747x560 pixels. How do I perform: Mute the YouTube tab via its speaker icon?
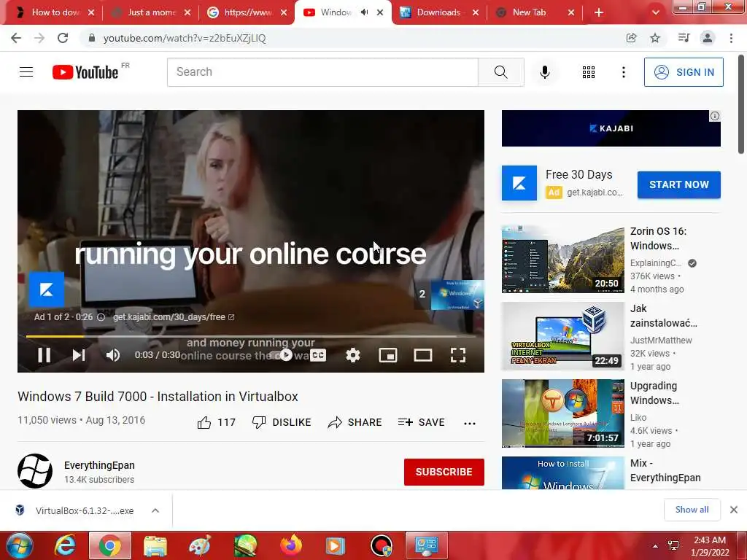point(365,12)
